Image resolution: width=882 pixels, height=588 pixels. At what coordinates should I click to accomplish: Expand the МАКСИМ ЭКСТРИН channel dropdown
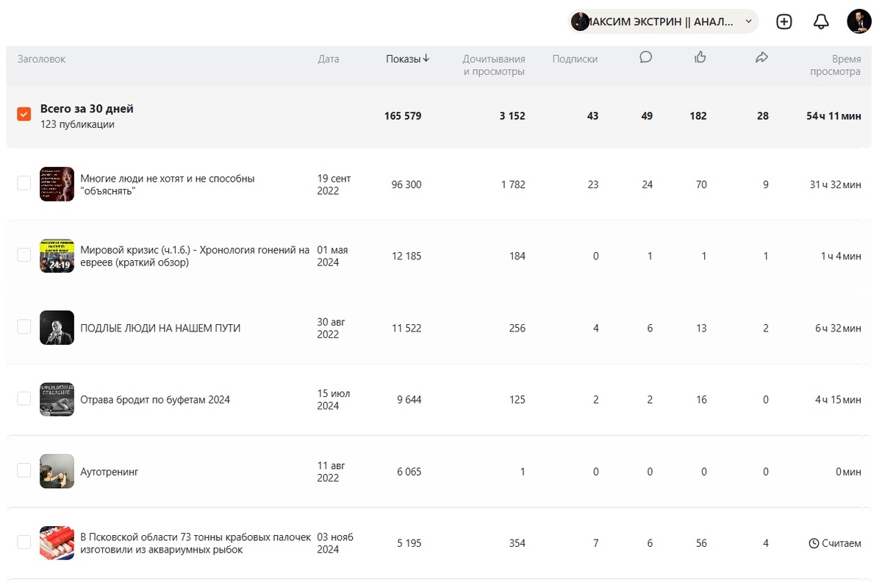[x=748, y=21]
